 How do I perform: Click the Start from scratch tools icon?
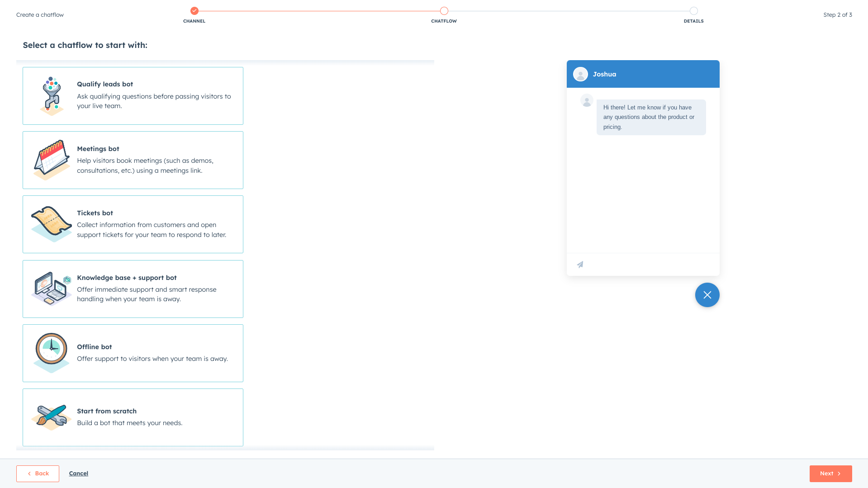click(x=52, y=417)
